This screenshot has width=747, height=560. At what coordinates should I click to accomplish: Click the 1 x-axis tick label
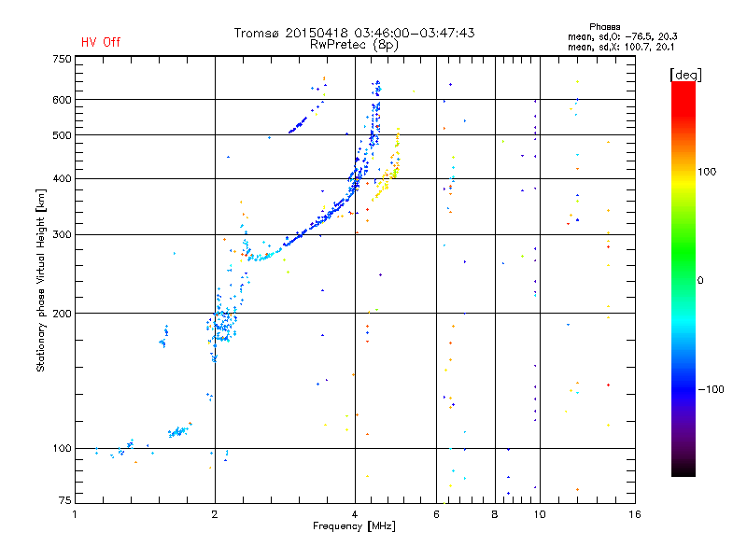click(75, 514)
